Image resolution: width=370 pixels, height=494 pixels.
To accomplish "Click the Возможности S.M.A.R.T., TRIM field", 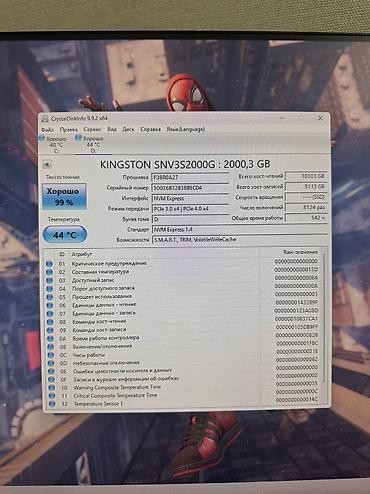I will (x=240, y=239).
